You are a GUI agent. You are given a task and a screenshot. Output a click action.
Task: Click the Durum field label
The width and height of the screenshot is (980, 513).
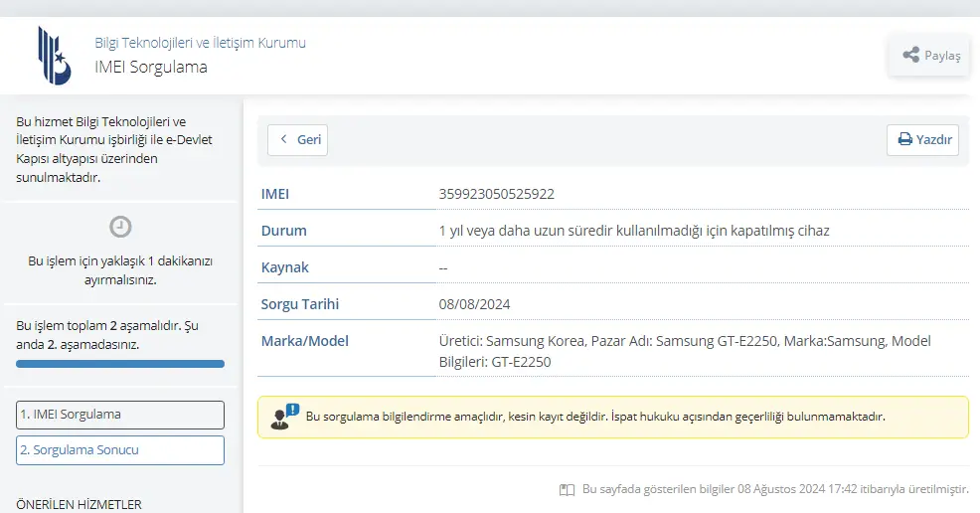[283, 231]
